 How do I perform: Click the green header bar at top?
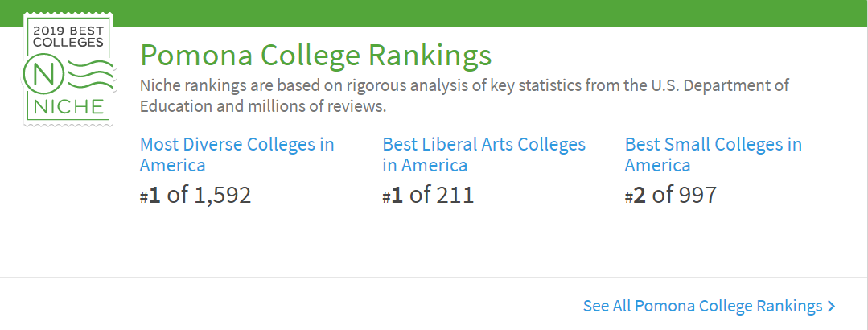[483, 12]
